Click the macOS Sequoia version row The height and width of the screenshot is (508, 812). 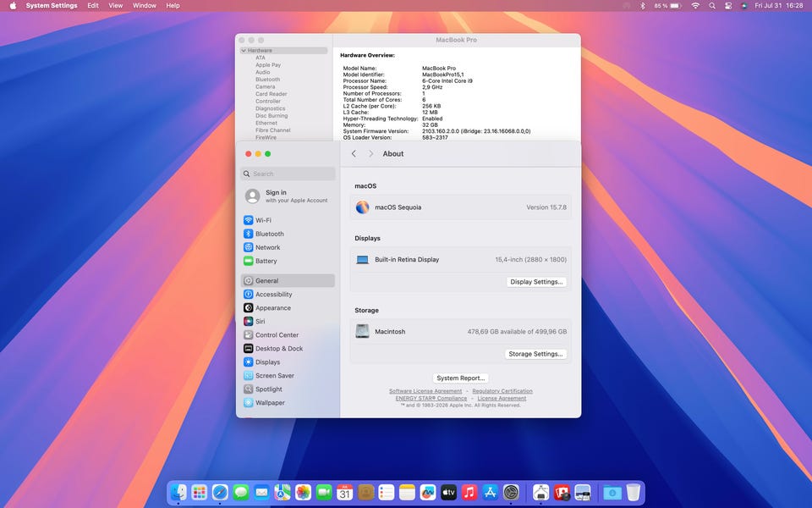[460, 207]
